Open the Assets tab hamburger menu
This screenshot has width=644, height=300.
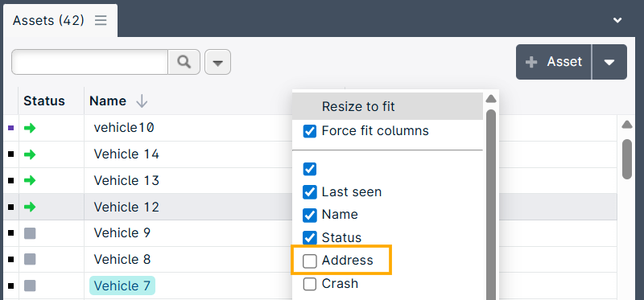pos(101,21)
